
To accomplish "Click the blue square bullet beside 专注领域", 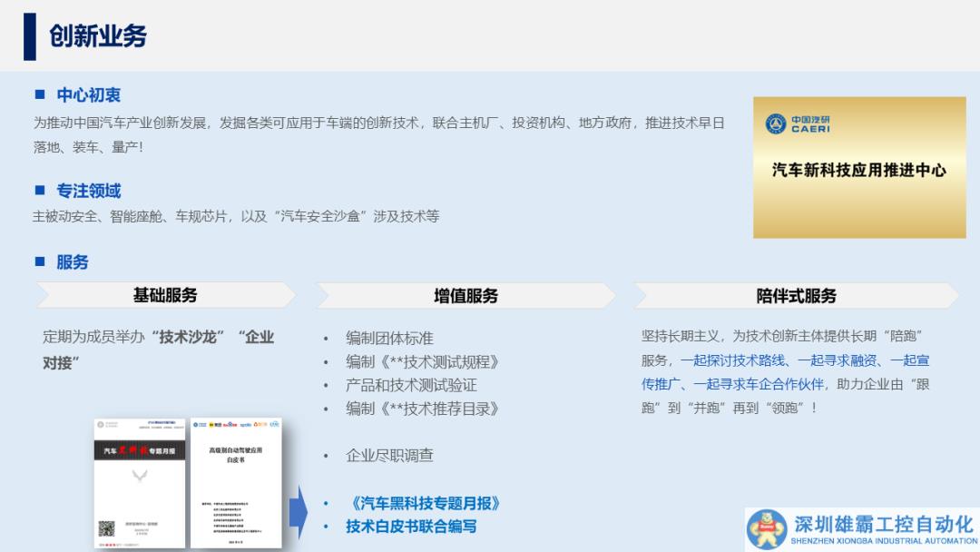I will pyautogui.click(x=40, y=191).
